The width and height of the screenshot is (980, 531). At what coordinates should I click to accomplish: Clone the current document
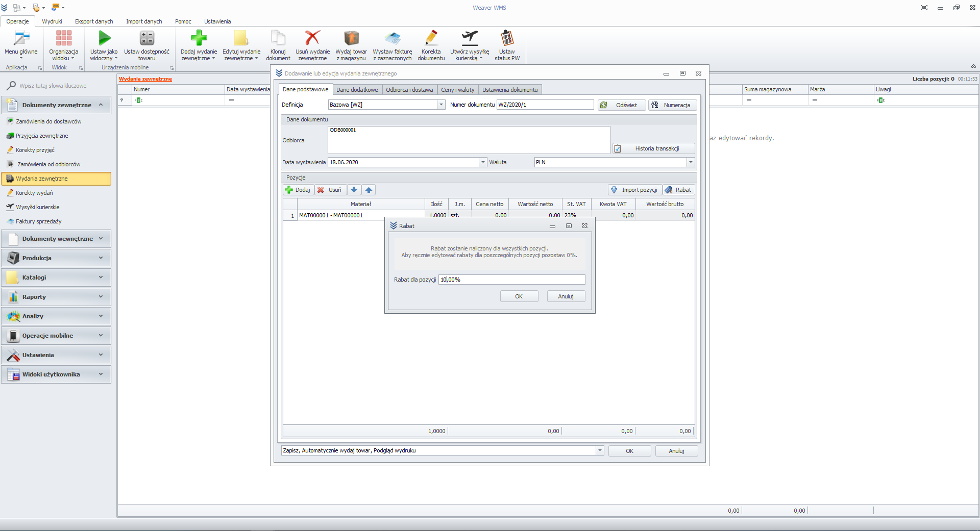click(x=278, y=46)
